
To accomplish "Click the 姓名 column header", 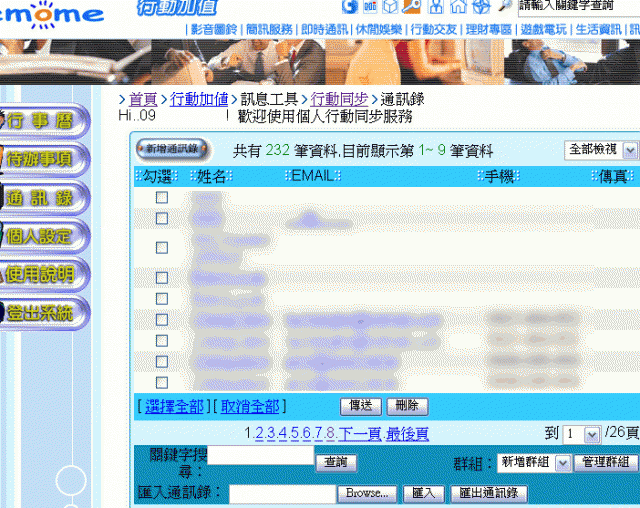I will [x=211, y=177].
